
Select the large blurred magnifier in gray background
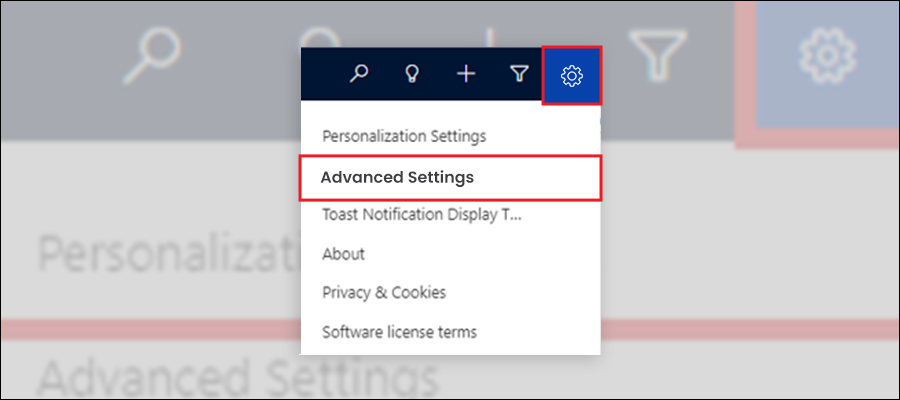[x=153, y=56]
